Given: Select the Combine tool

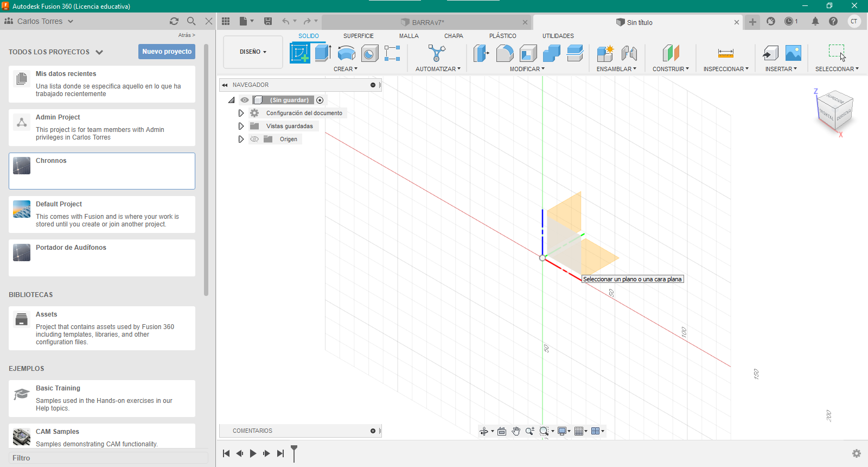Looking at the screenshot, I should (x=551, y=53).
